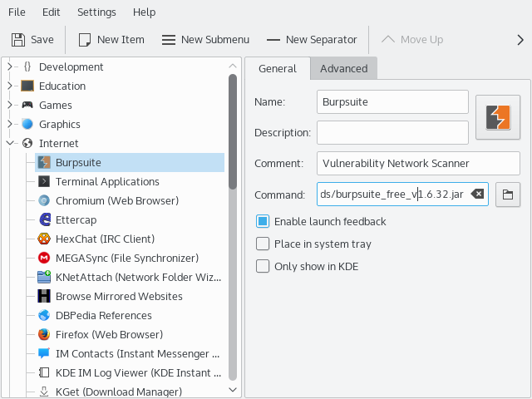The image size is (532, 399).
Task: Enable Place in system tray
Action: [263, 244]
